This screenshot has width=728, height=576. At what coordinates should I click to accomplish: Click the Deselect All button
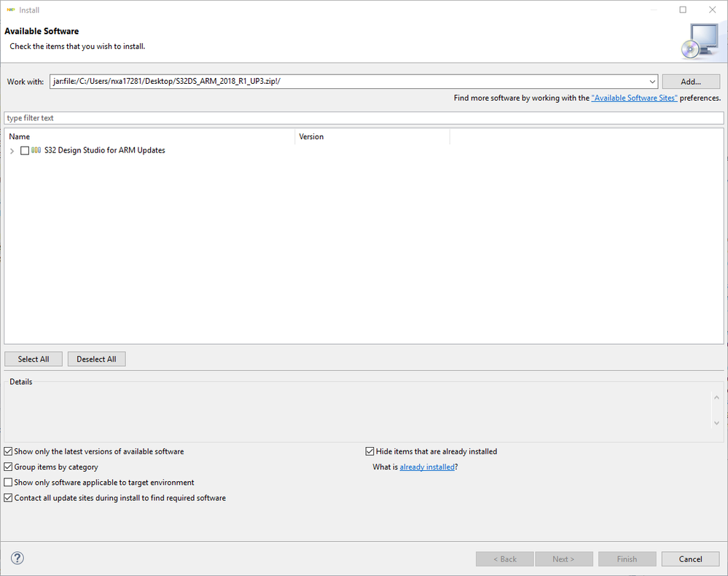click(x=97, y=359)
